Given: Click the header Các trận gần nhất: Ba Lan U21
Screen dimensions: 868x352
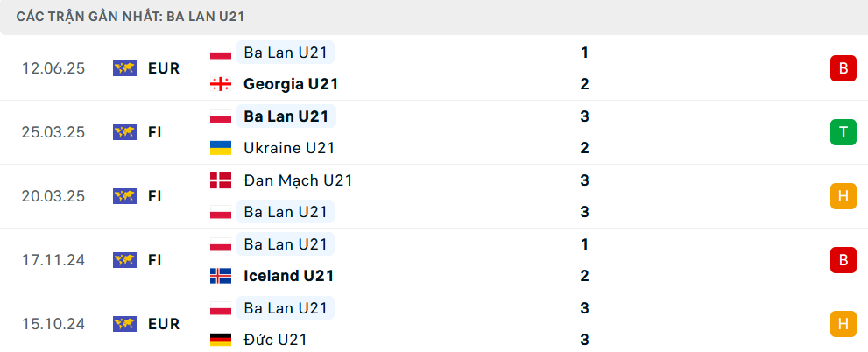Looking at the screenshot, I should pyautogui.click(x=131, y=17).
